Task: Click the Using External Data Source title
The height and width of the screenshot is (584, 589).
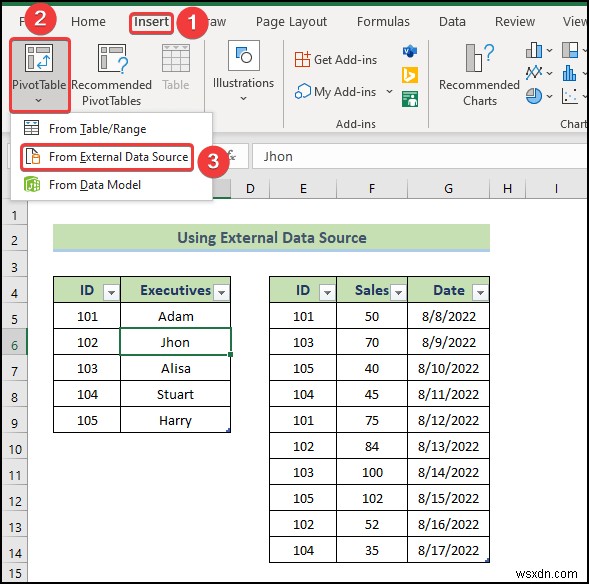Action: click(x=272, y=238)
